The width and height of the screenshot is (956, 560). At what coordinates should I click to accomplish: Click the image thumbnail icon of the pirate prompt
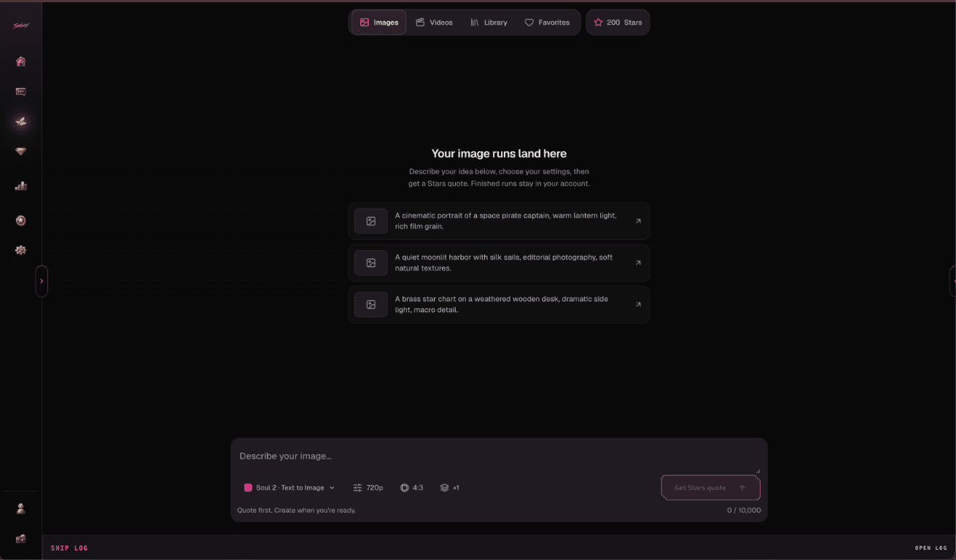tap(371, 221)
